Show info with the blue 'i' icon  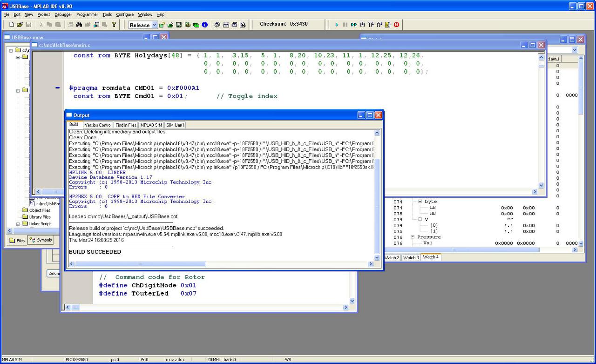click(204, 25)
